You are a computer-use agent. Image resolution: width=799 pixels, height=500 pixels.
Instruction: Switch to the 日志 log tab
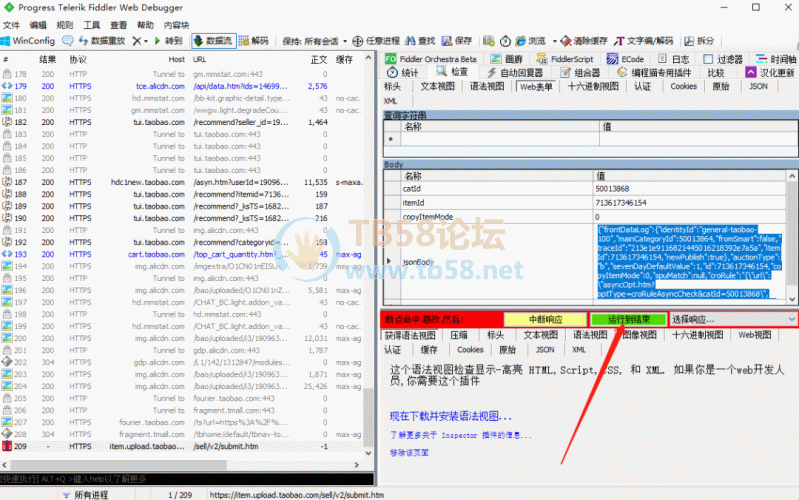click(x=674, y=59)
